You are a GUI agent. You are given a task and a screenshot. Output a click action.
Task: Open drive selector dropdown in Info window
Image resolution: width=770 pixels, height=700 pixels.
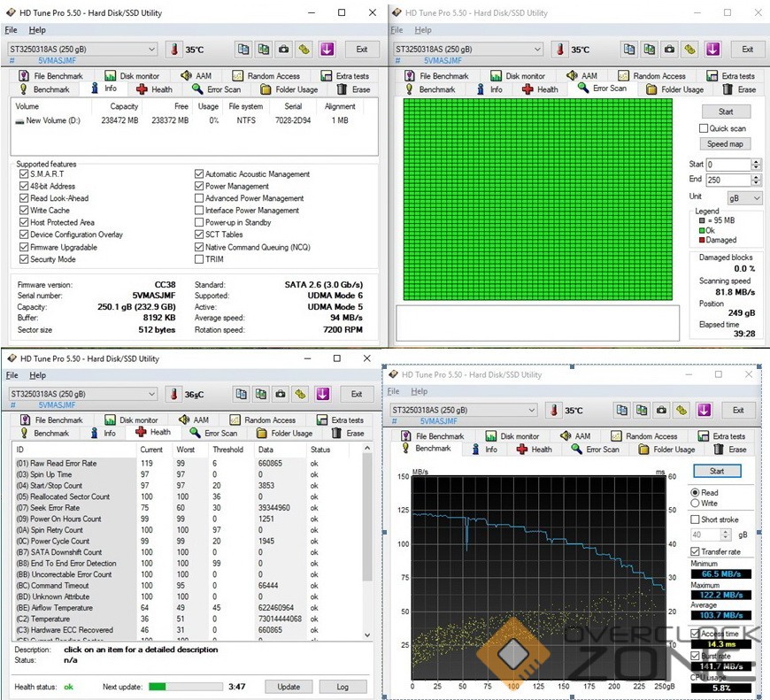pyautogui.click(x=82, y=50)
